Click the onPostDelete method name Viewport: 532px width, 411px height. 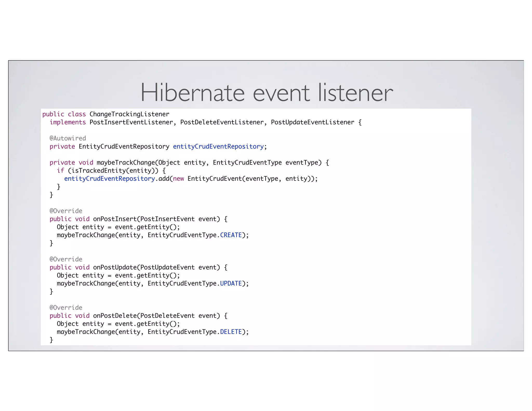pyautogui.click(x=115, y=316)
